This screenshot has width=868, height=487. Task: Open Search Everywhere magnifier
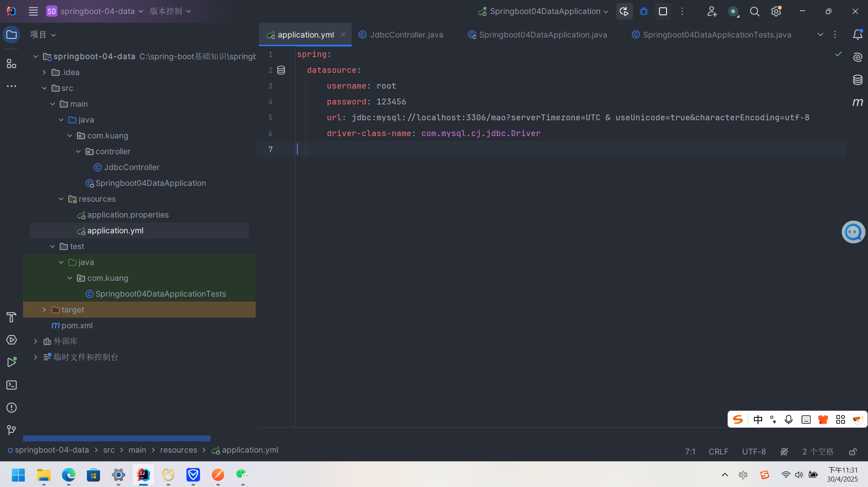754,11
